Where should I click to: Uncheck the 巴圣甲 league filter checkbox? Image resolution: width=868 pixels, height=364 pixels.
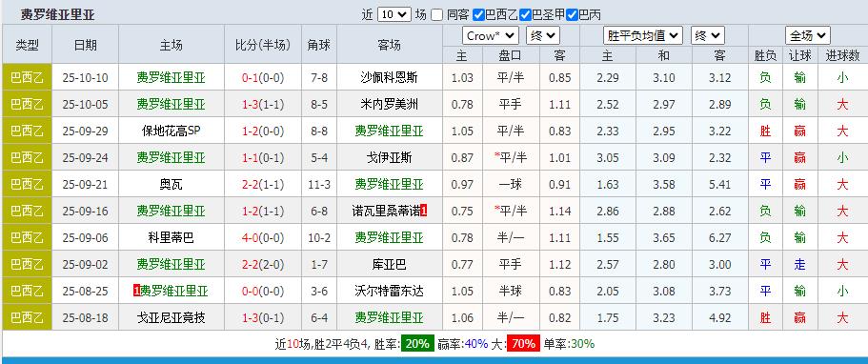tap(526, 14)
